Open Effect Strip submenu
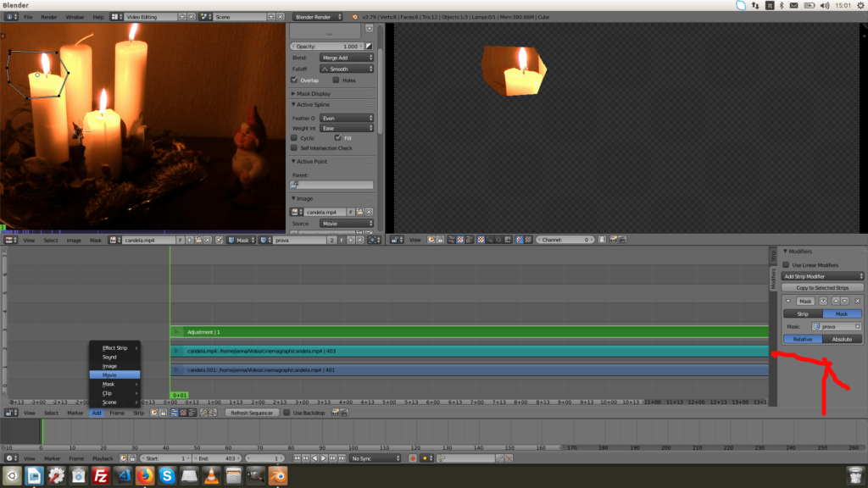The width and height of the screenshot is (868, 488). click(x=114, y=348)
